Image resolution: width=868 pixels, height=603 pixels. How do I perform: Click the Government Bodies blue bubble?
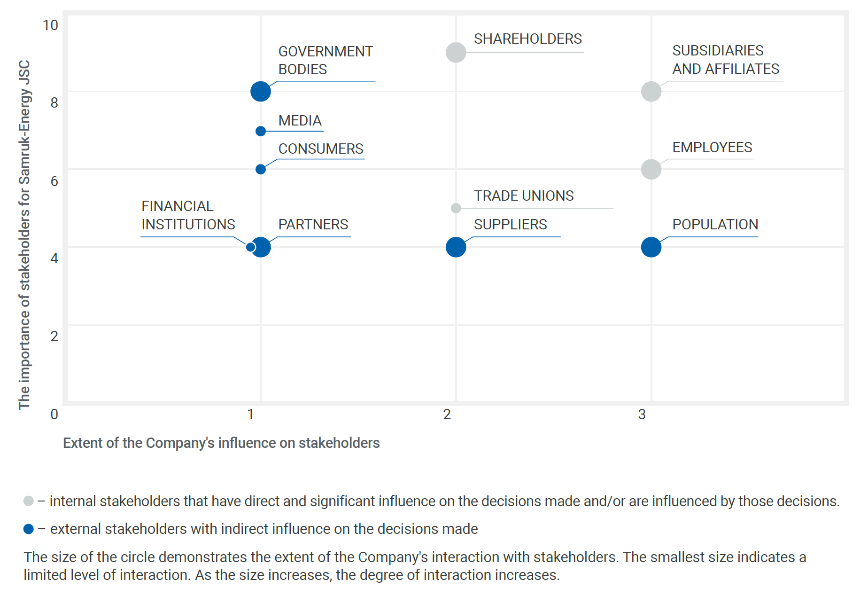point(261,91)
